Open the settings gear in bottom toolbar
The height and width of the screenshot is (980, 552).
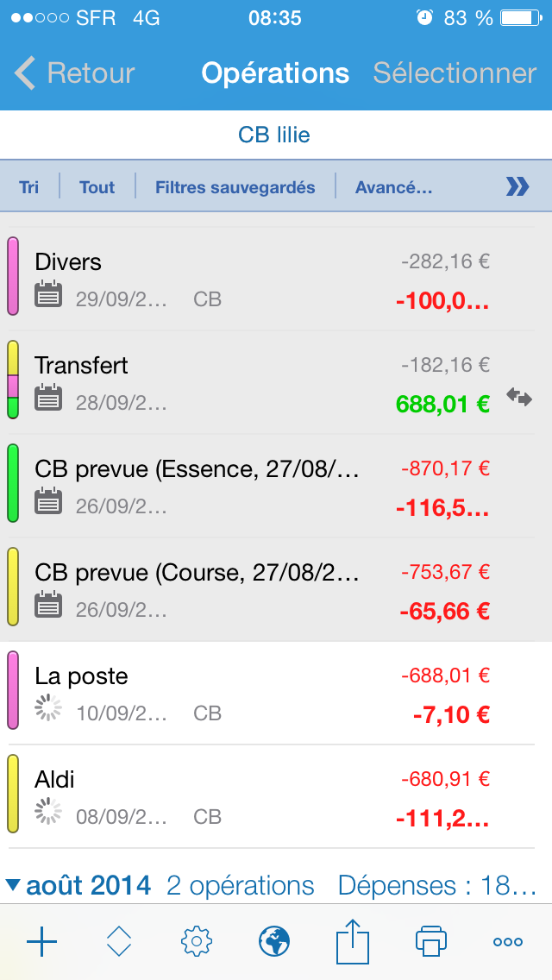[x=197, y=941]
